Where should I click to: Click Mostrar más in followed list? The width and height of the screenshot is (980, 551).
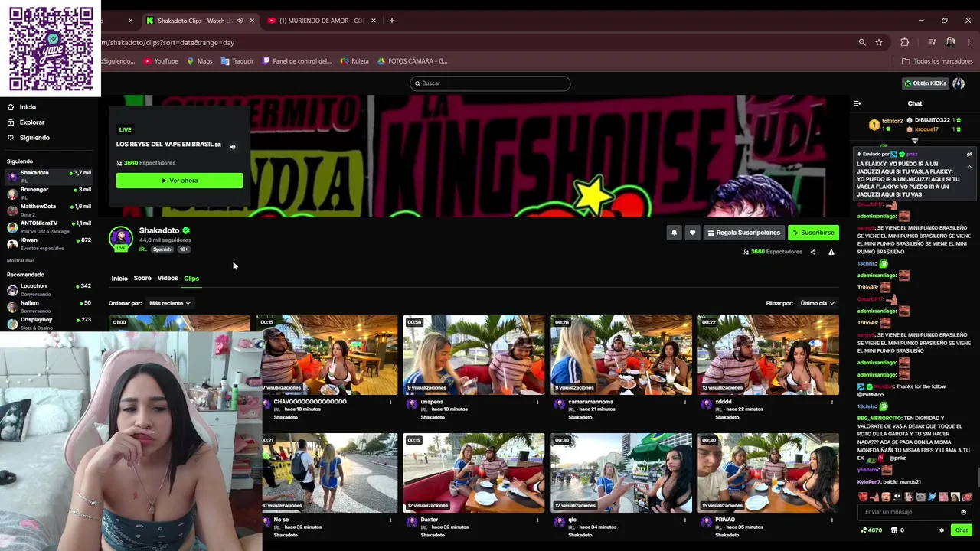click(x=21, y=261)
